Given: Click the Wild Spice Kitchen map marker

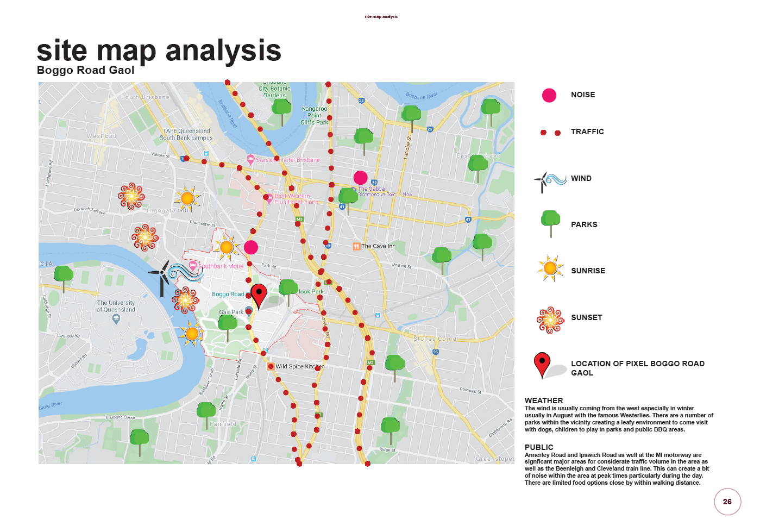Looking at the screenshot, I should [x=271, y=366].
